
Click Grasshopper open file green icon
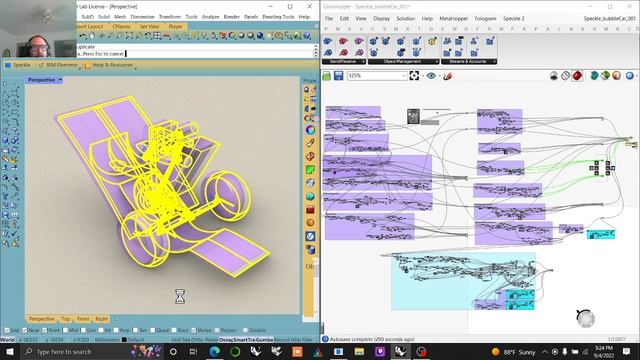point(327,76)
